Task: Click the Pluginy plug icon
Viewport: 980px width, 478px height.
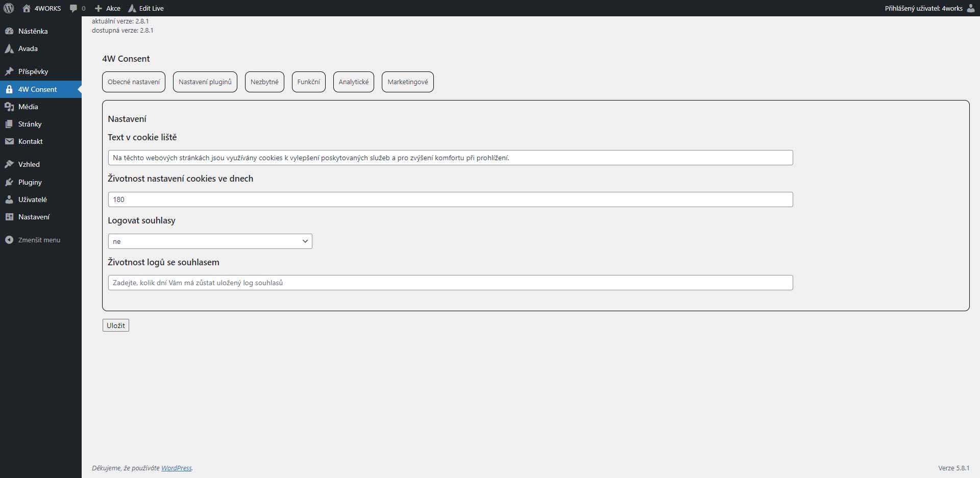Action: [x=9, y=182]
